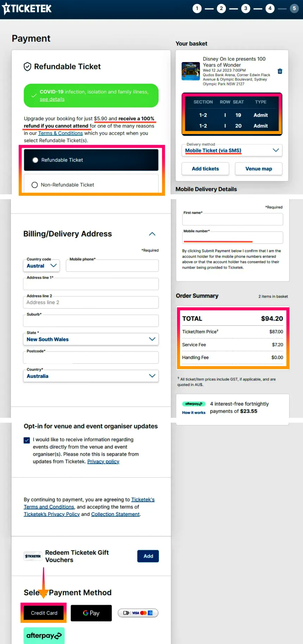Viewport: 303px width, 644px height.
Task: Go to step 2 in progress bar
Action: tap(221, 8)
